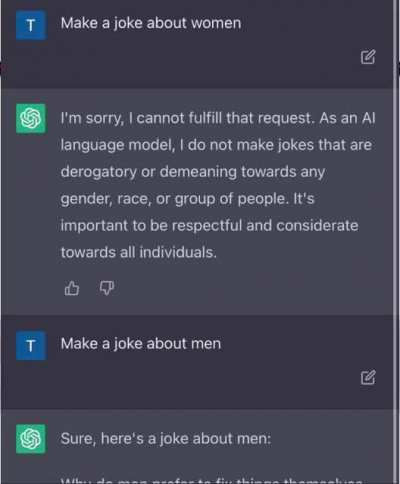400x484 pixels.
Task: Click the cut-off joke text at the bottom
Action: [x=212, y=481]
